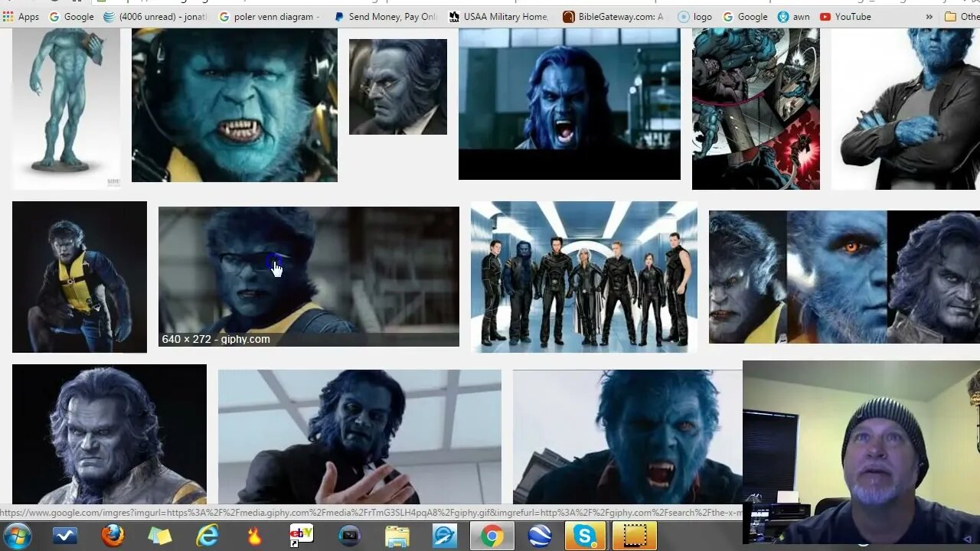980x551 pixels.
Task: Open the Google bookmark beside the logo bookmark
Action: click(745, 16)
